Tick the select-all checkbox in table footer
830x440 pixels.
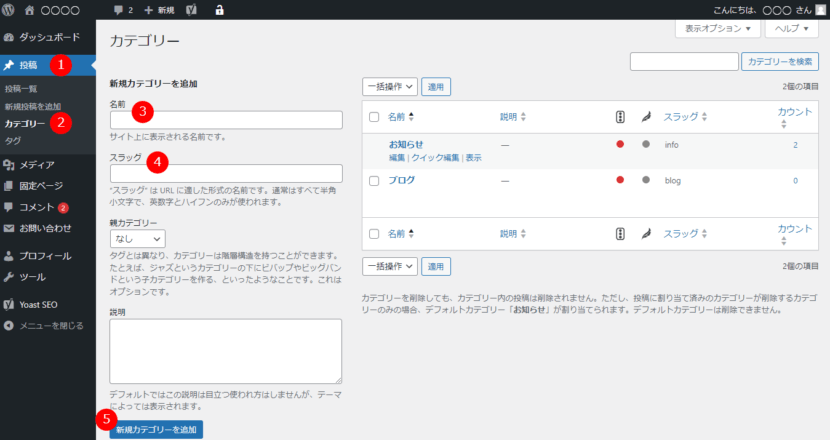(x=374, y=233)
